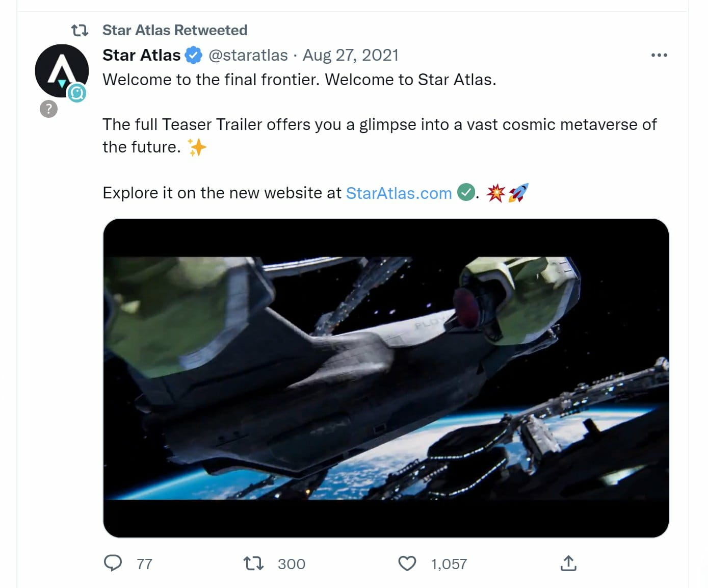Screen dimensions: 708x588
Task: Open the Aug 27, 2021 timestamp
Action: pos(350,55)
